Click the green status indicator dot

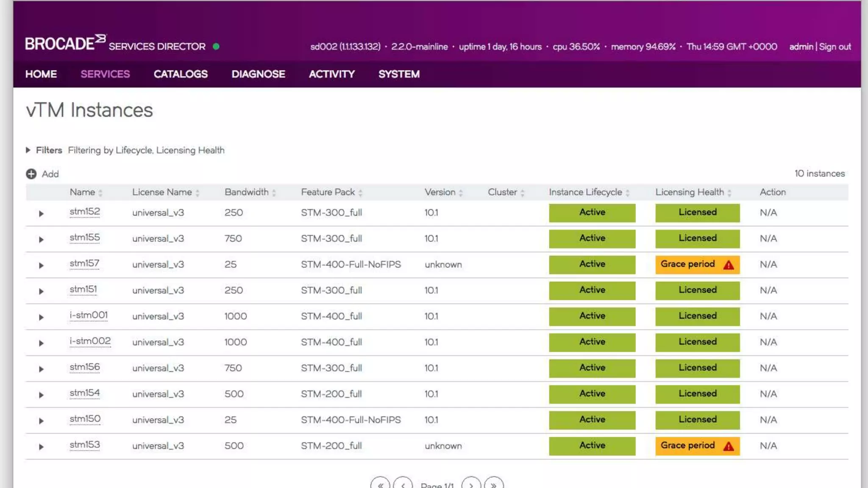216,47
